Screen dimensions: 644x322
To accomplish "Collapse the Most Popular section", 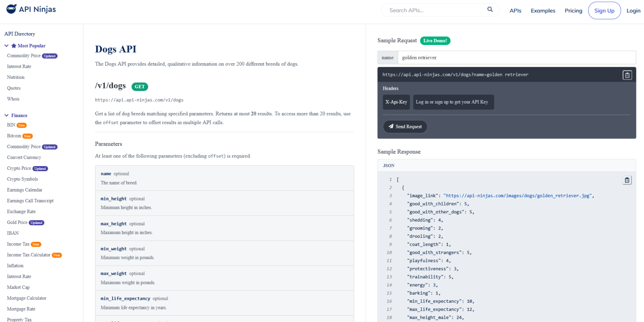I will click(7, 46).
